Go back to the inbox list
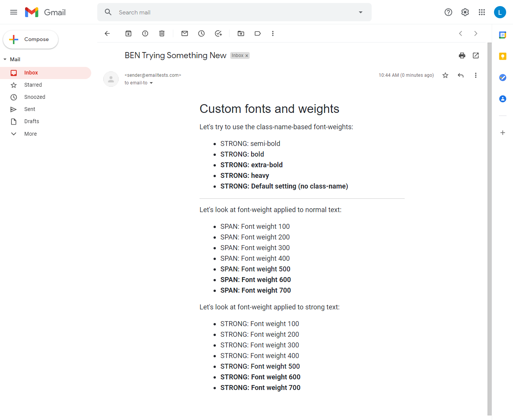This screenshot has height=420, width=513. click(107, 33)
